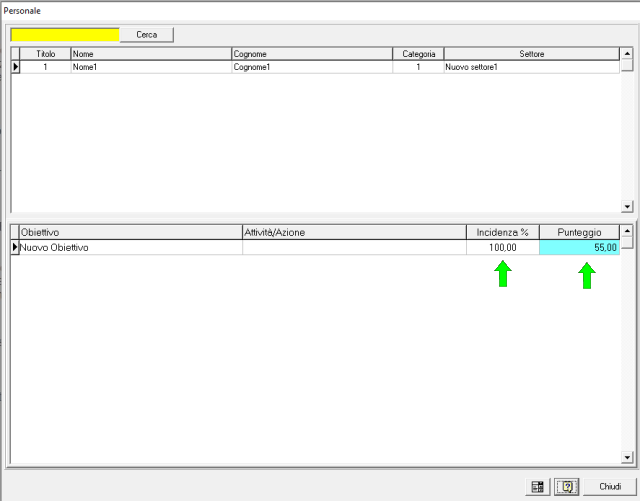Click the Cognome column header

[x=311, y=53]
